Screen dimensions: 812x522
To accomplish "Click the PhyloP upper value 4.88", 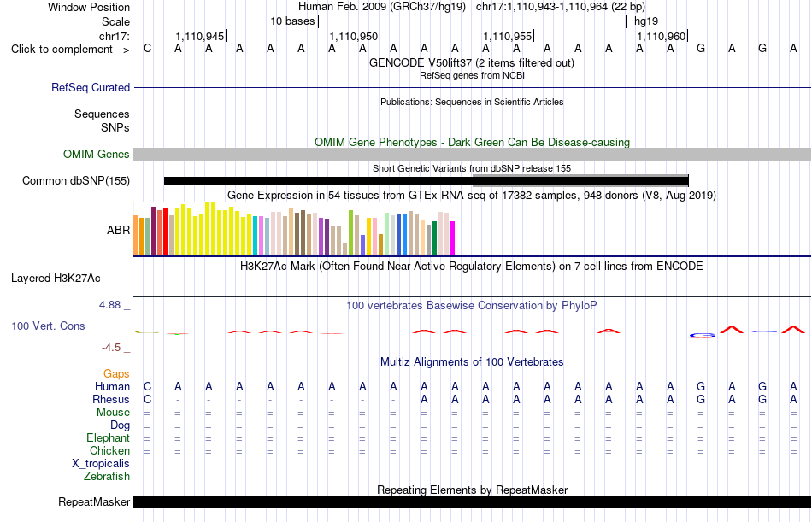I will click(x=109, y=305).
